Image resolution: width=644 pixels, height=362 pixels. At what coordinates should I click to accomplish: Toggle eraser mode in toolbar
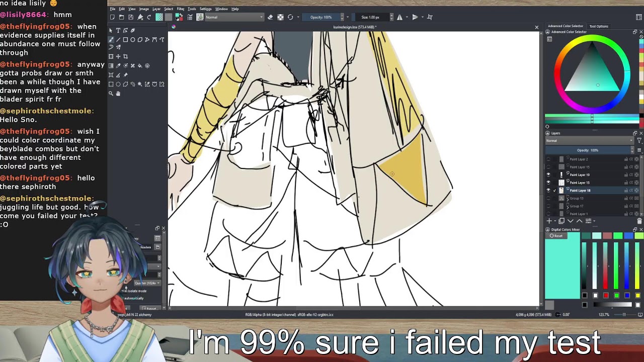[270, 17]
